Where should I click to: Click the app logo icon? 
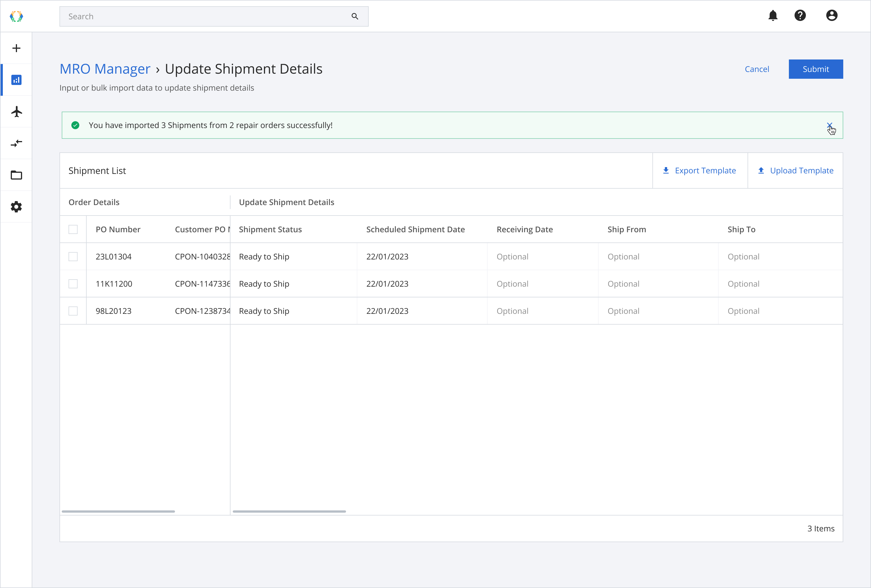16,16
